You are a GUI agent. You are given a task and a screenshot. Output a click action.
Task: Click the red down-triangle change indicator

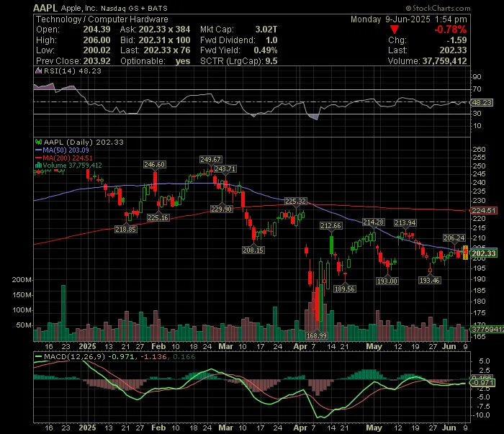click(395, 30)
